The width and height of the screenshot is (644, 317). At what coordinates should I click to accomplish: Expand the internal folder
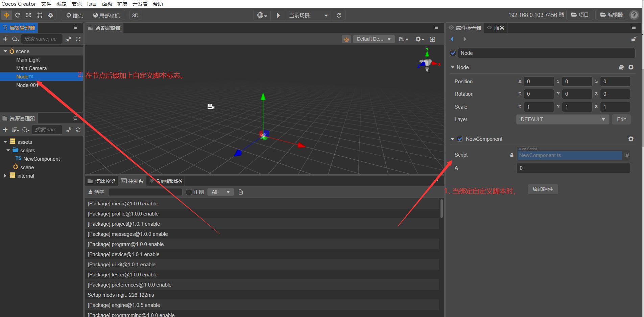[x=5, y=176]
